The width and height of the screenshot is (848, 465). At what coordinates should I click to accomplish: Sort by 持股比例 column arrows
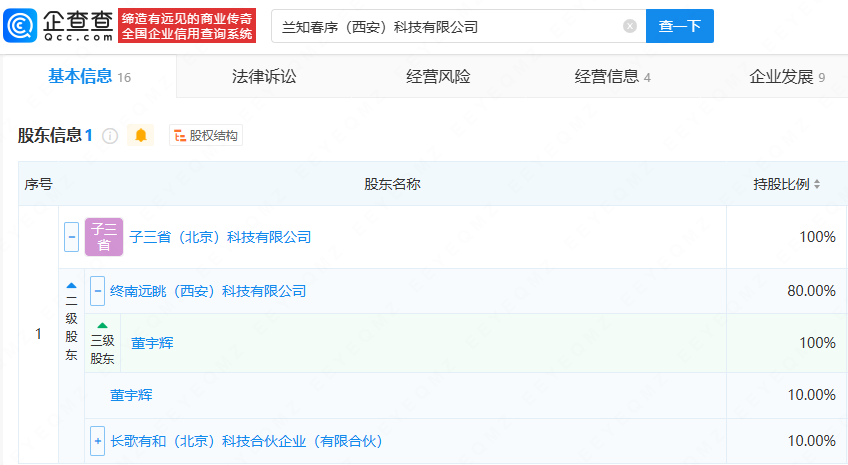817,184
